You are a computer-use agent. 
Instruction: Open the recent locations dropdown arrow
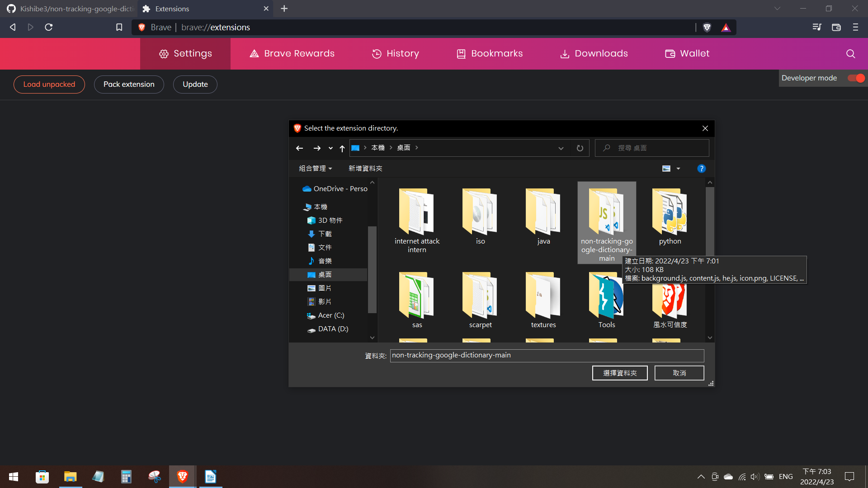click(x=330, y=148)
